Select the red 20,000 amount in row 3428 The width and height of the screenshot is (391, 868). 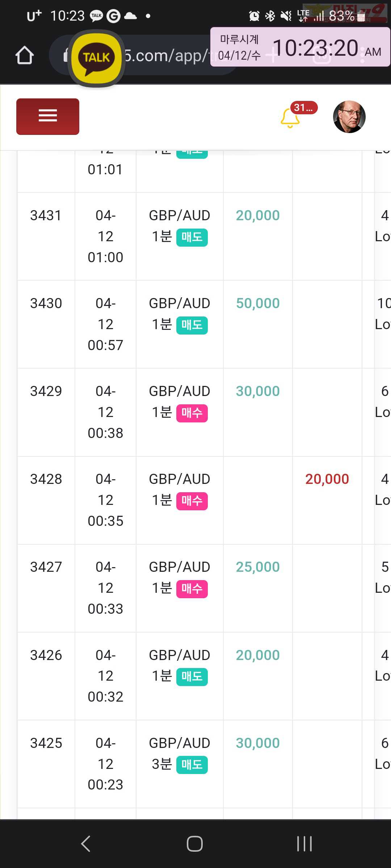click(x=327, y=479)
